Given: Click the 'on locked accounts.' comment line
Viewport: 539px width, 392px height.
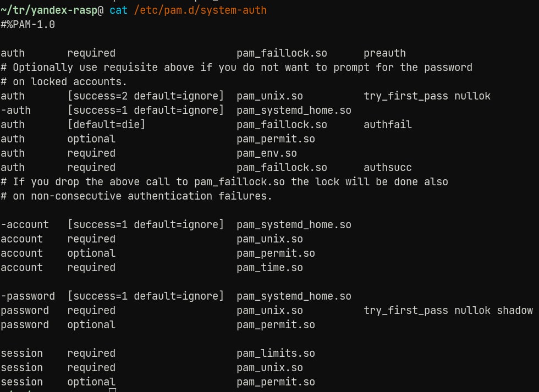Looking at the screenshot, I should coord(64,82).
